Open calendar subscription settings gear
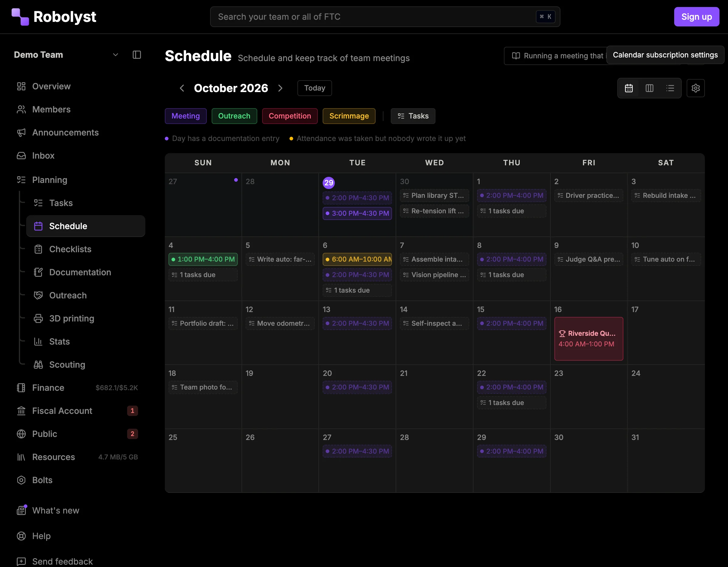 coord(695,88)
